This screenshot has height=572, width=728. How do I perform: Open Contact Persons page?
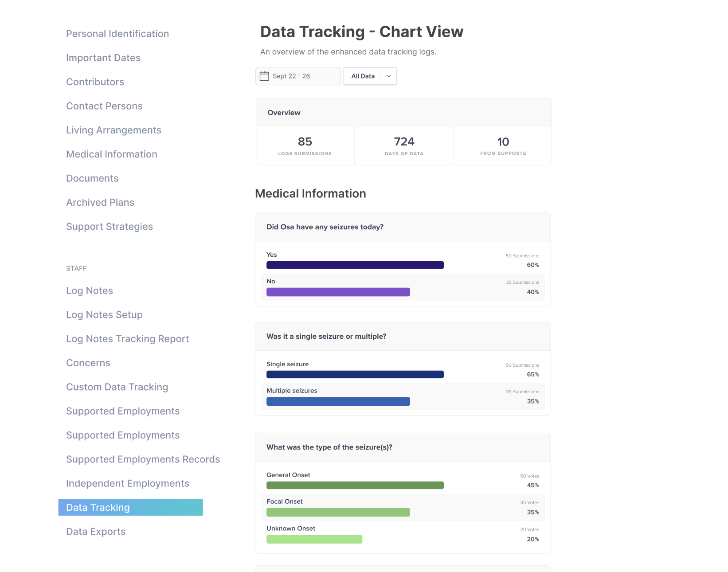pos(104,106)
